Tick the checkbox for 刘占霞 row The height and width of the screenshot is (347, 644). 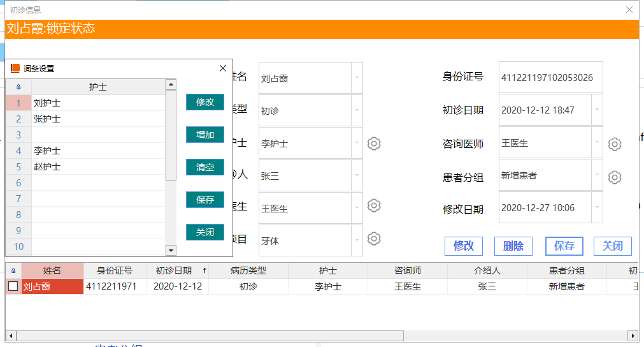tap(13, 286)
